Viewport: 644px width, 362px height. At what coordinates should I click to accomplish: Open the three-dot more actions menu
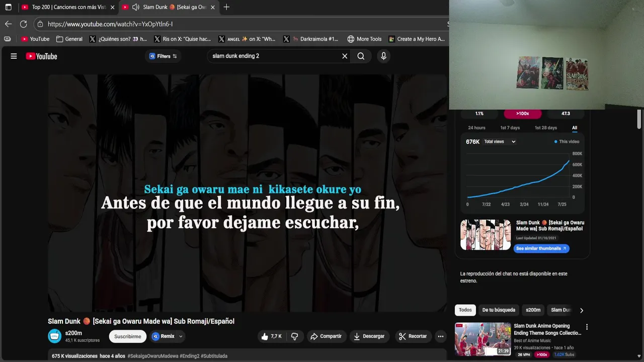click(x=441, y=336)
